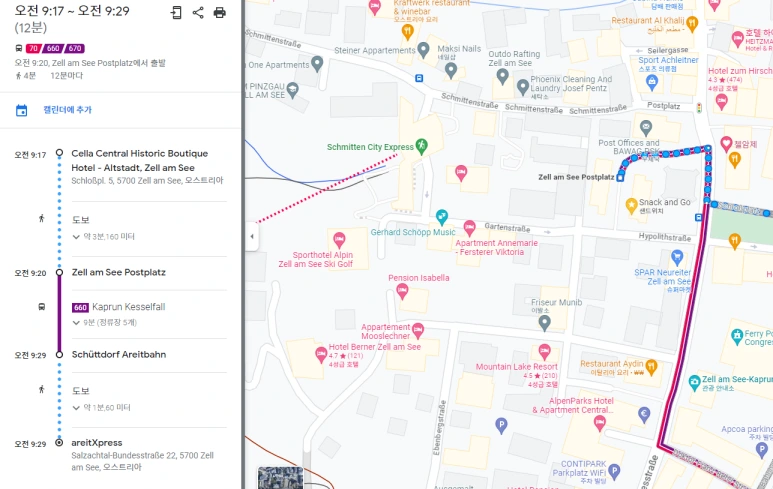Click Hotel Berner Zell am See pin
The width and height of the screenshot is (773, 489).
321,354
